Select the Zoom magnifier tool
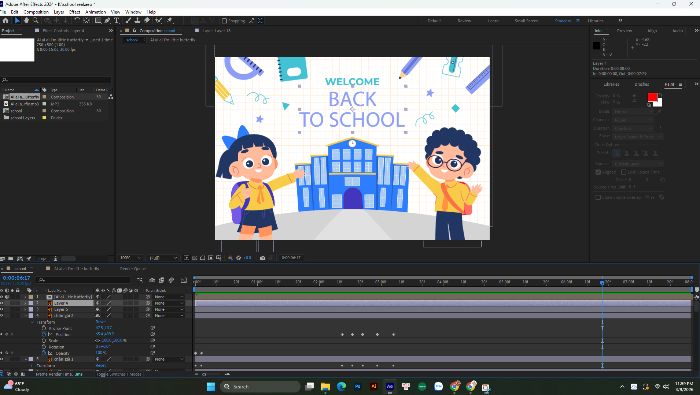 (x=36, y=21)
